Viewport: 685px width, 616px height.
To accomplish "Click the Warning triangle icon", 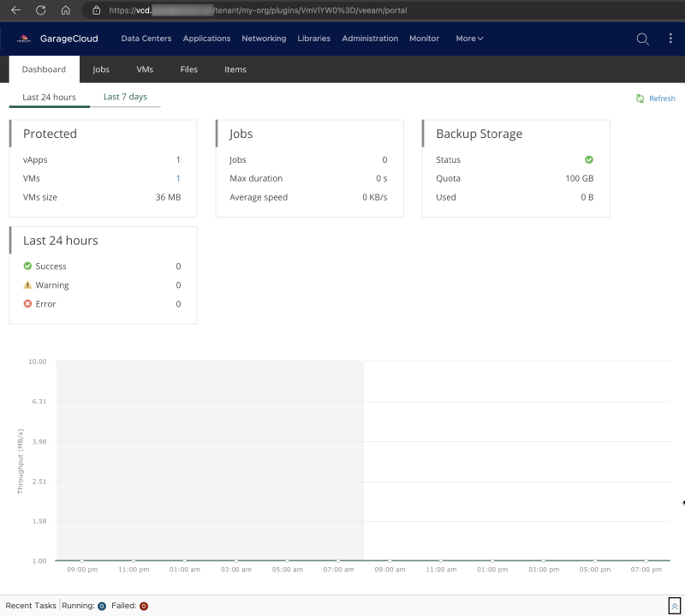I will pyautogui.click(x=27, y=285).
